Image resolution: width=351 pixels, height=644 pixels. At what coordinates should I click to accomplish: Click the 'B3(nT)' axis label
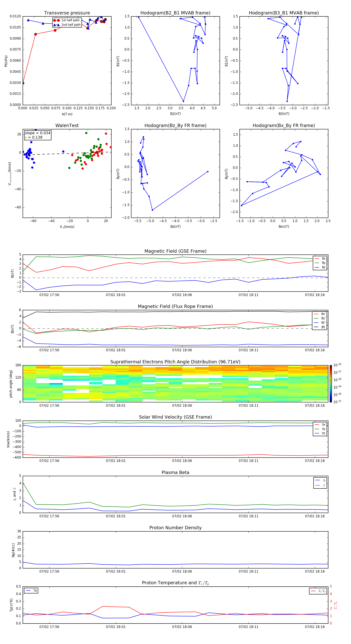(284, 114)
